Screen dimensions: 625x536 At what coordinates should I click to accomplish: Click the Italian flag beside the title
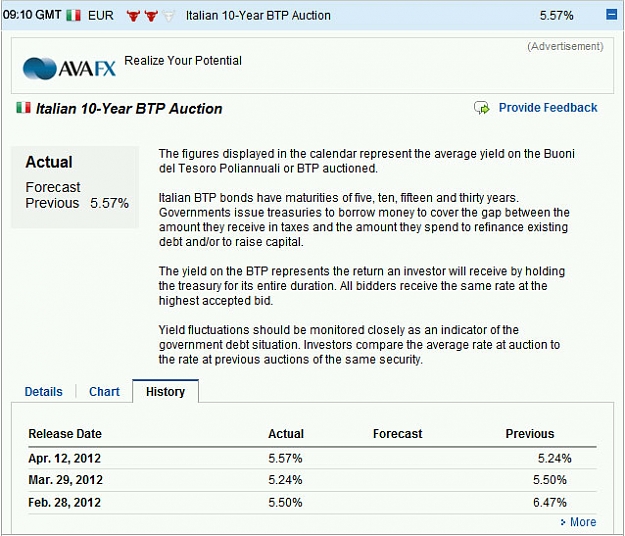tap(24, 108)
